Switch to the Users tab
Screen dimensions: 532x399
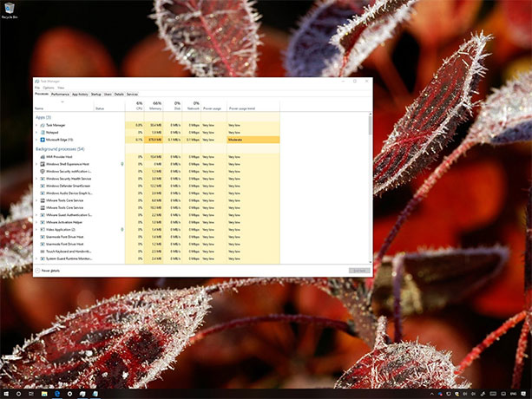coord(108,95)
